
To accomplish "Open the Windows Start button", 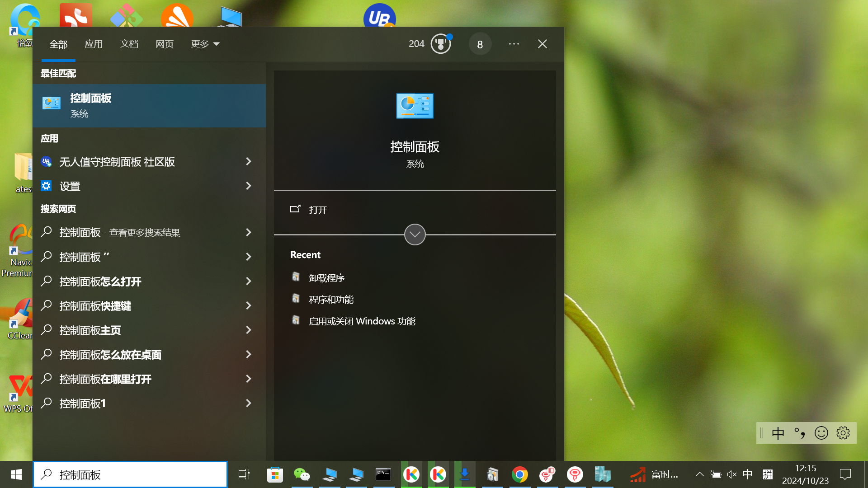I will [x=16, y=474].
